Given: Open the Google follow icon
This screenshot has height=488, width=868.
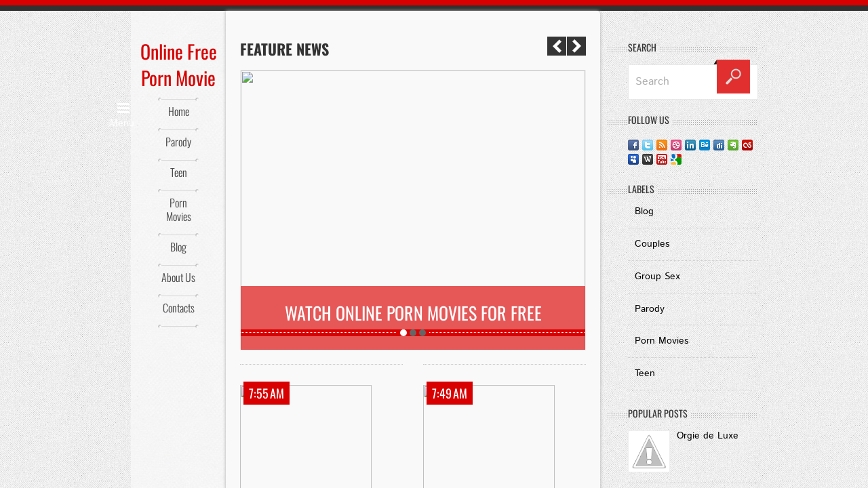Looking at the screenshot, I should [x=676, y=159].
